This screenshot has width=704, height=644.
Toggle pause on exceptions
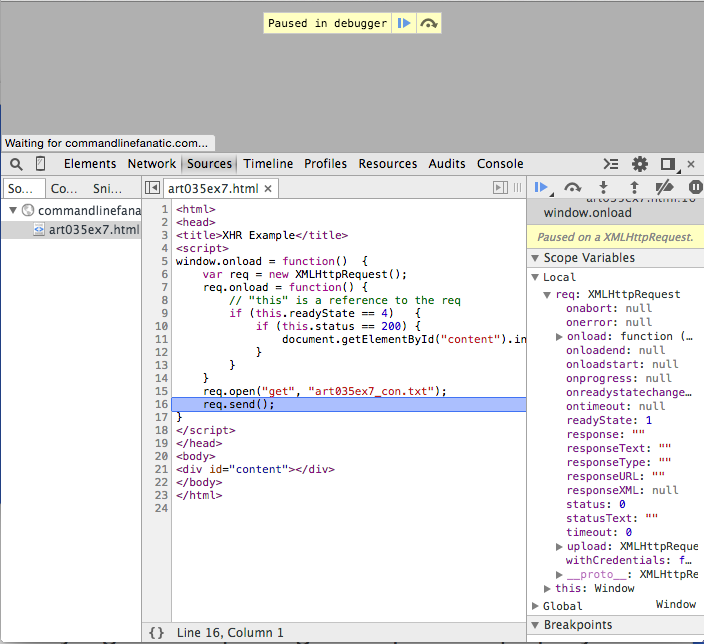click(695, 187)
